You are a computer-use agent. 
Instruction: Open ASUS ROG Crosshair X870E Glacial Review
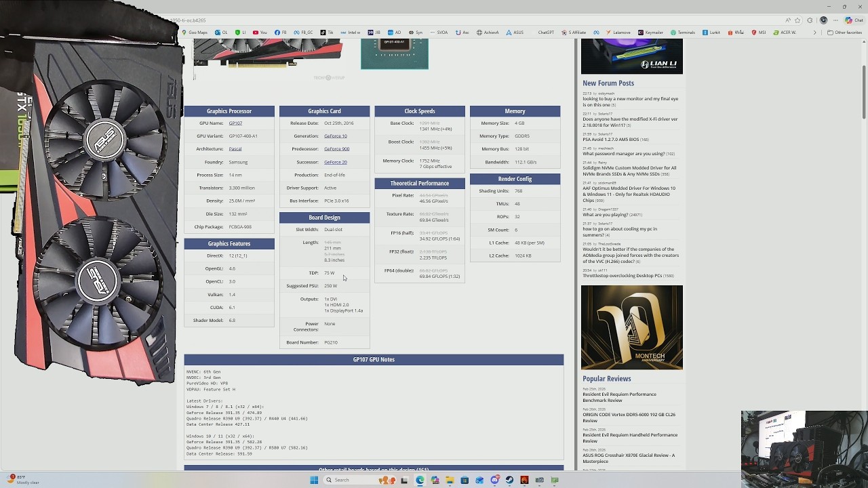(x=629, y=458)
